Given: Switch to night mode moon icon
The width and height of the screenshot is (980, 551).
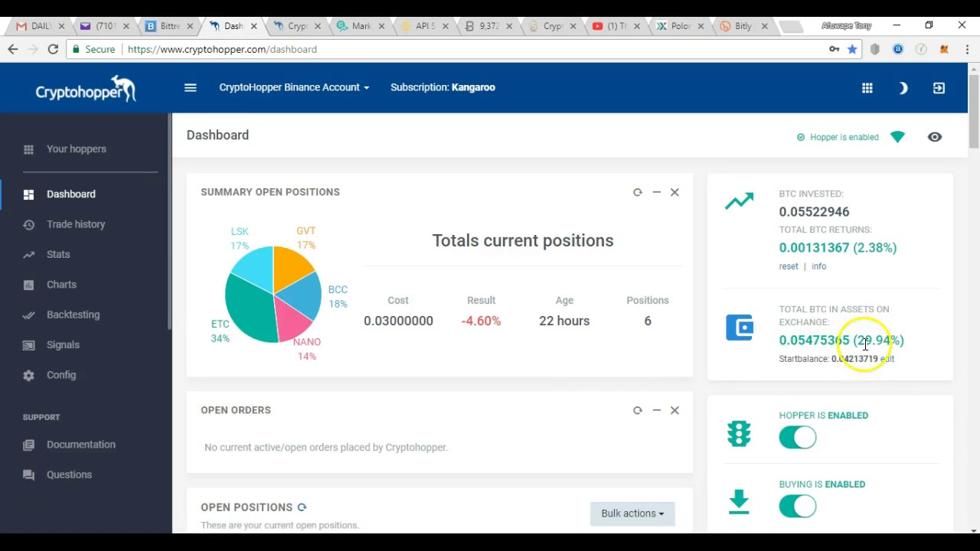Looking at the screenshot, I should 903,88.
